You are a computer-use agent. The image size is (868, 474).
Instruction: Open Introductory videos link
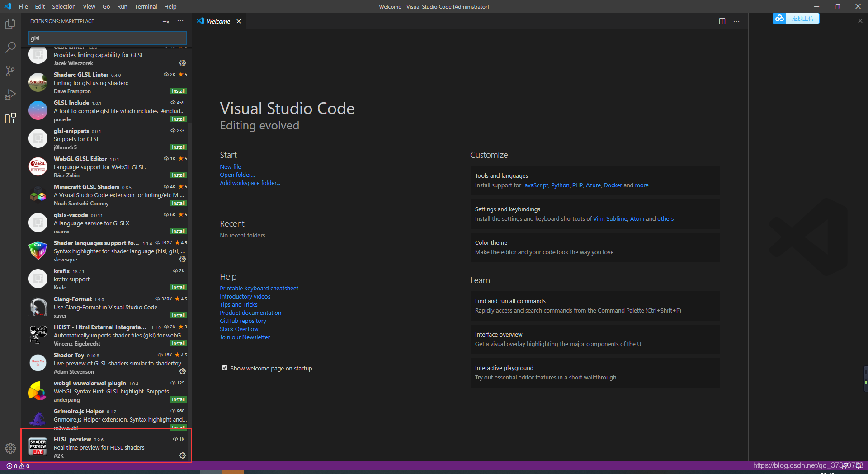tap(245, 296)
